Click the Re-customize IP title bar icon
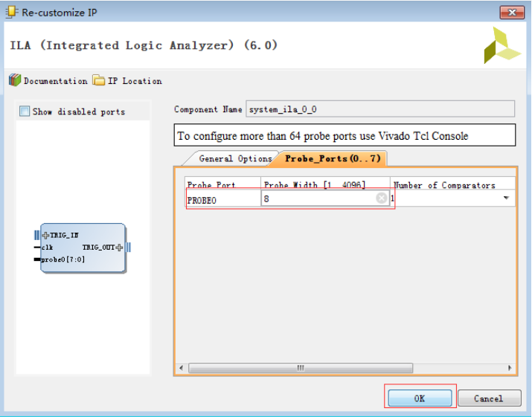Image resolution: width=532 pixels, height=417 pixels. click(x=11, y=12)
